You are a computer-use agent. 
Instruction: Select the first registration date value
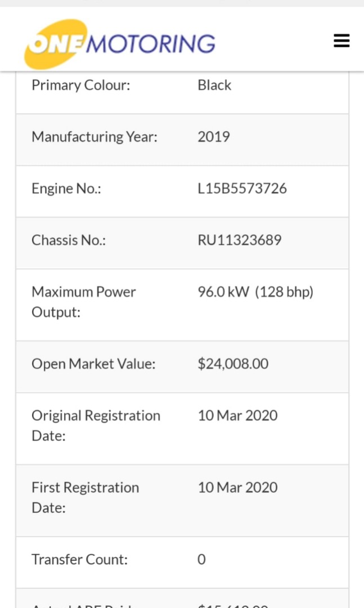click(237, 488)
